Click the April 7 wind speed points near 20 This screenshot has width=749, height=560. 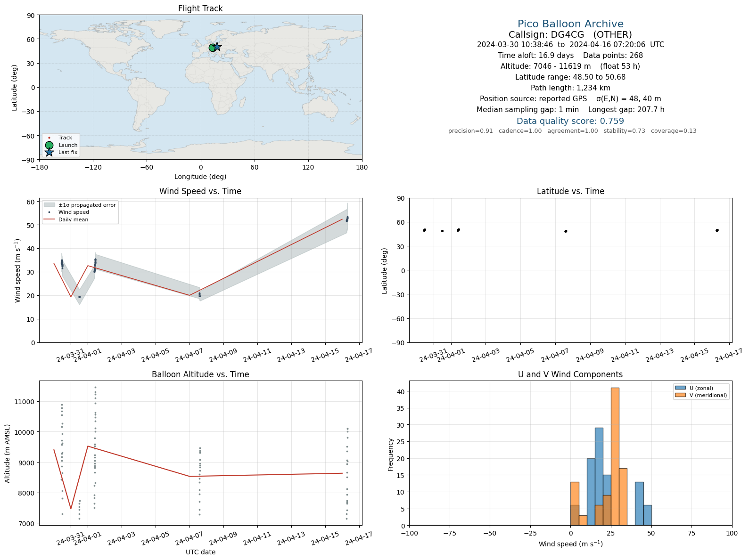(200, 295)
